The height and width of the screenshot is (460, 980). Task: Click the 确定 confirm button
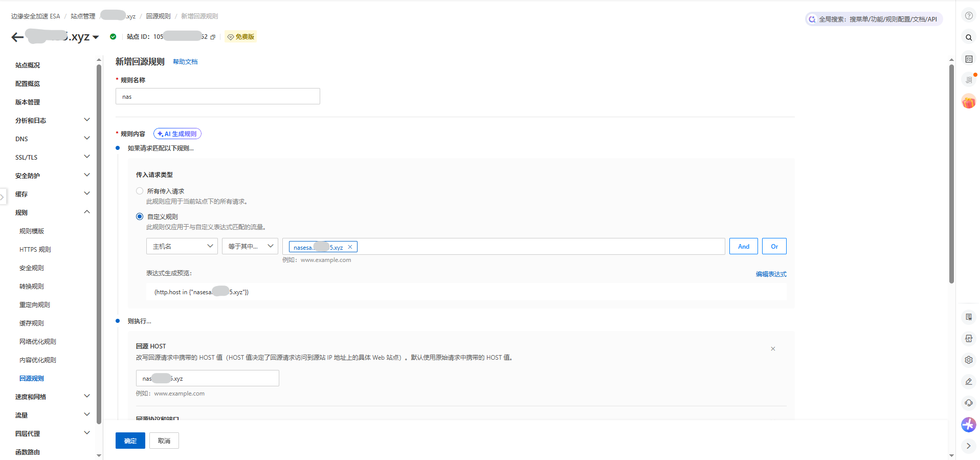click(x=130, y=441)
